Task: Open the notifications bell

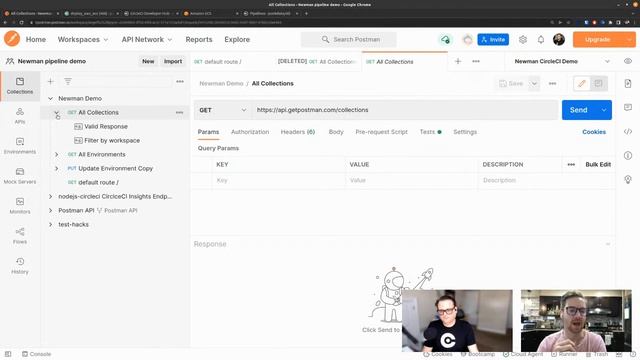Action: coord(541,40)
